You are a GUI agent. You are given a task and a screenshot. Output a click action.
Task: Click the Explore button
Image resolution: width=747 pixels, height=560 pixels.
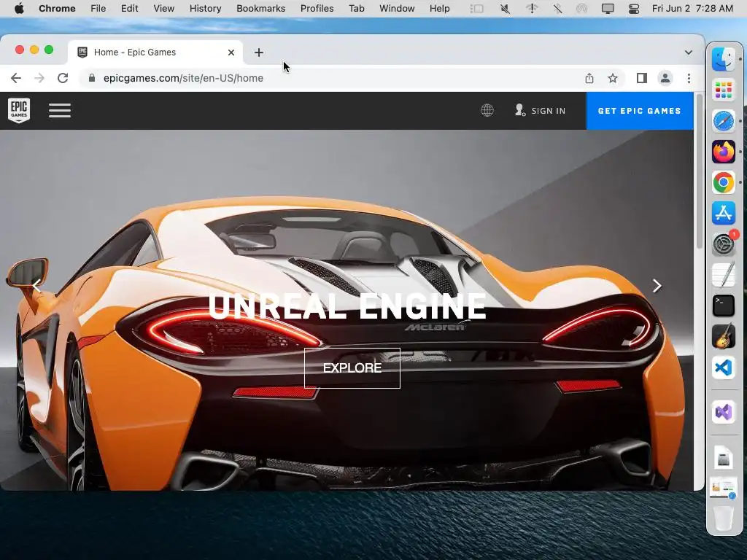(x=352, y=368)
